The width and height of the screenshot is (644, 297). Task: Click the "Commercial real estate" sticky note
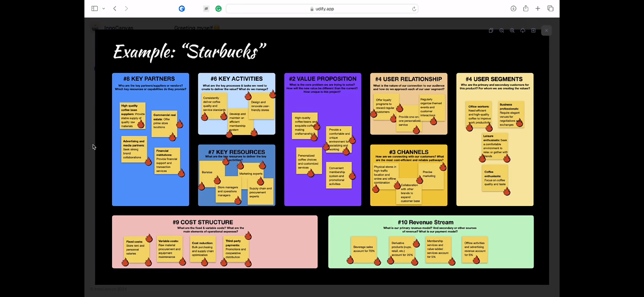click(x=164, y=124)
